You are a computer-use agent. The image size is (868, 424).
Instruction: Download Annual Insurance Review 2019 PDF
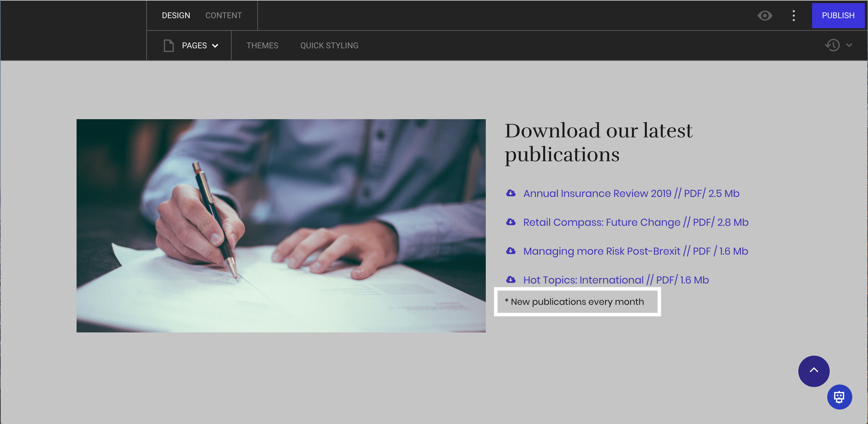coord(631,193)
